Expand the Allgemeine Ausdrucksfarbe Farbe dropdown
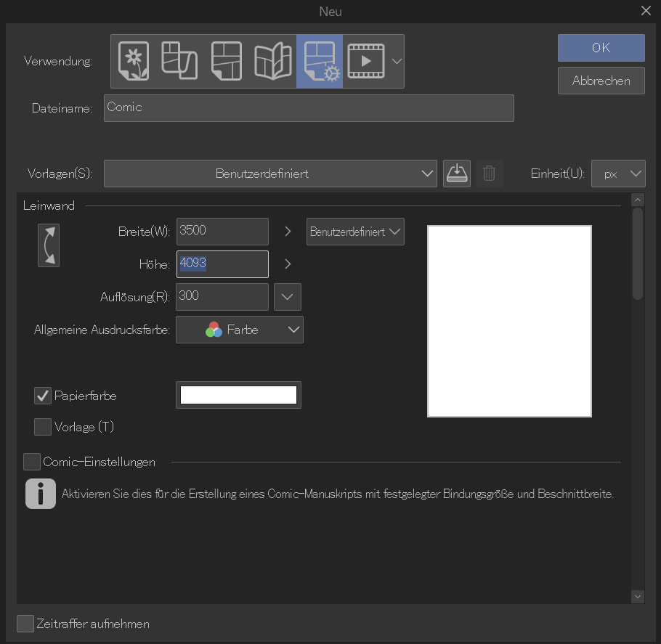661x644 pixels. (x=240, y=330)
